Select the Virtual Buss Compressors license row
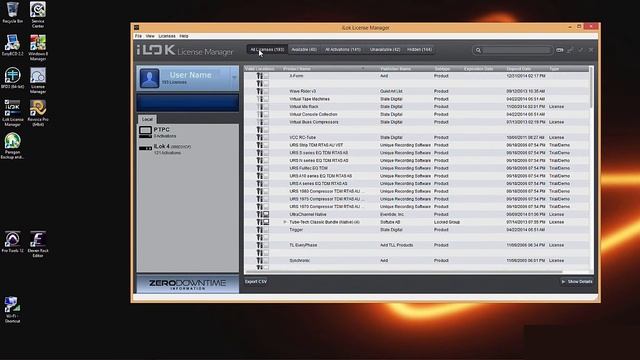Image resolution: width=640 pixels, height=360 pixels. [x=417, y=122]
